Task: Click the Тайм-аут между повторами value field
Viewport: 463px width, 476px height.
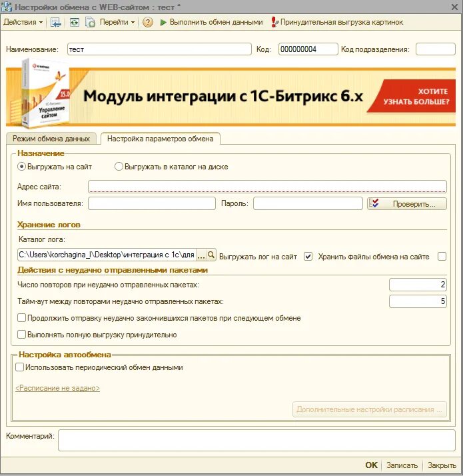Action: click(x=418, y=301)
